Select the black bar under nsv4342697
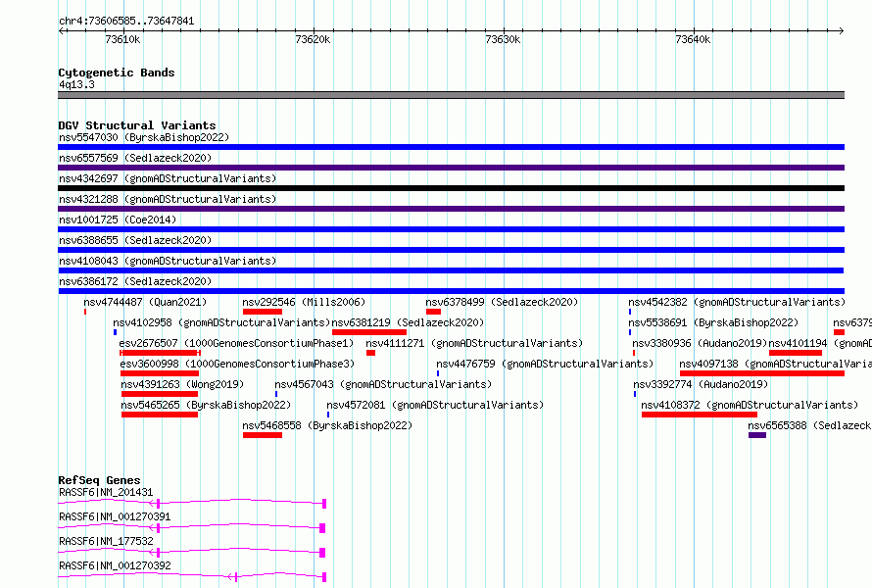 tap(451, 188)
